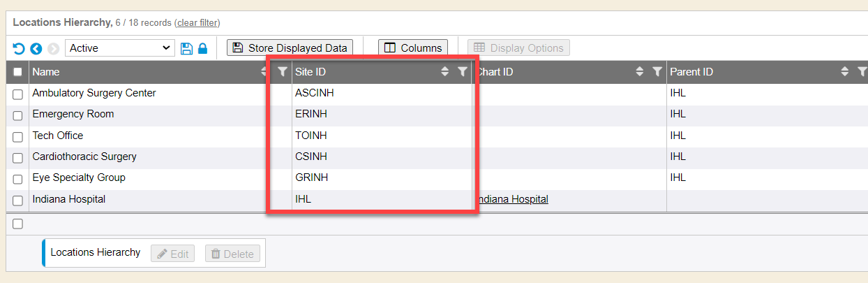This screenshot has height=283, width=868.
Task: Sort the Site ID column
Action: point(444,71)
